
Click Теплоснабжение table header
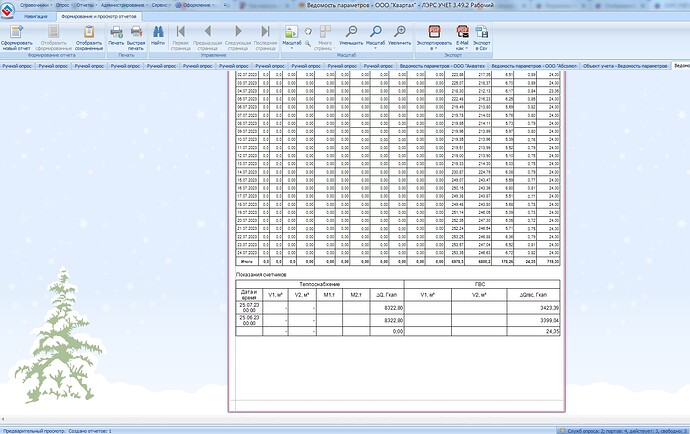click(x=319, y=284)
